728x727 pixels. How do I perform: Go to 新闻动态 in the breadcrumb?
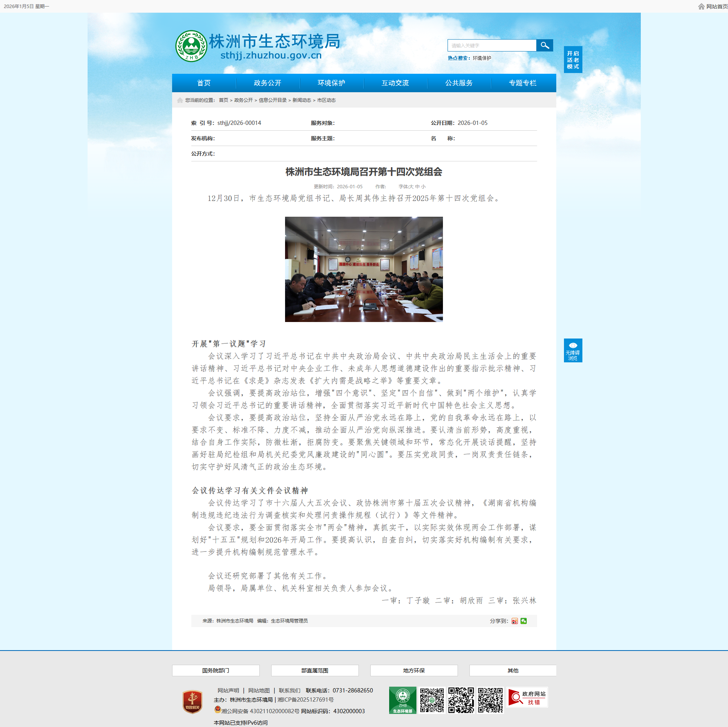pos(302,100)
